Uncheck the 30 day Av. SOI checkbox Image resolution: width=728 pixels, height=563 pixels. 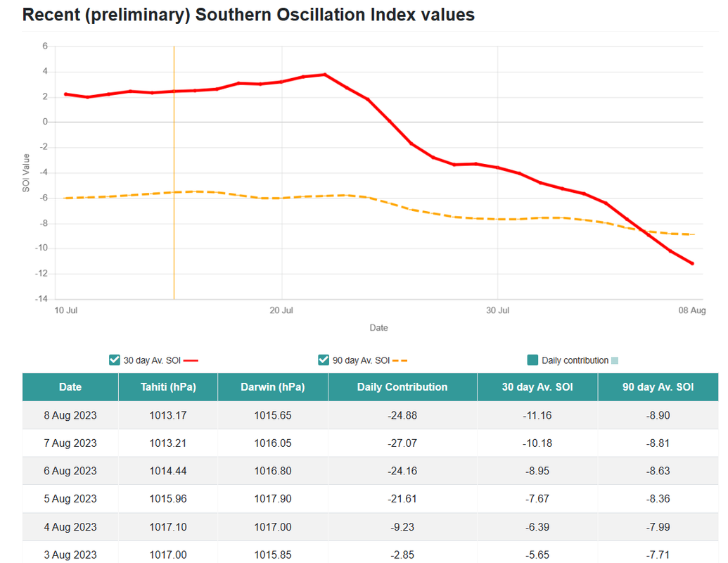[x=114, y=360]
